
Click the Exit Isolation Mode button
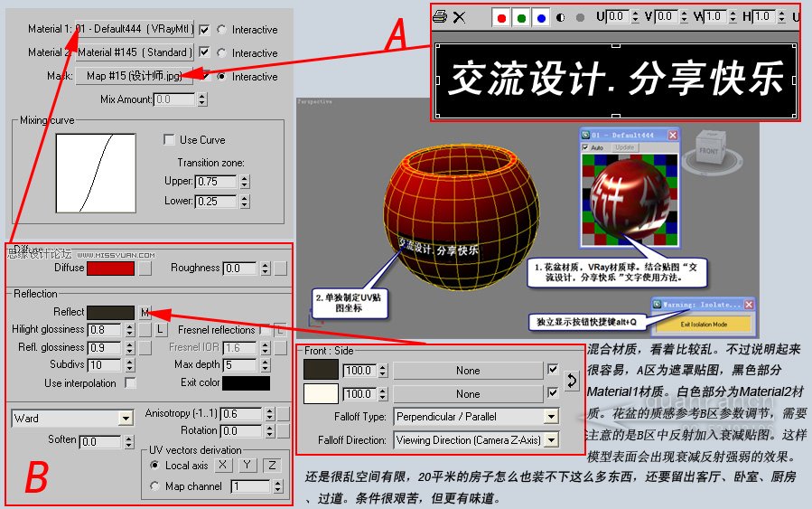click(703, 324)
